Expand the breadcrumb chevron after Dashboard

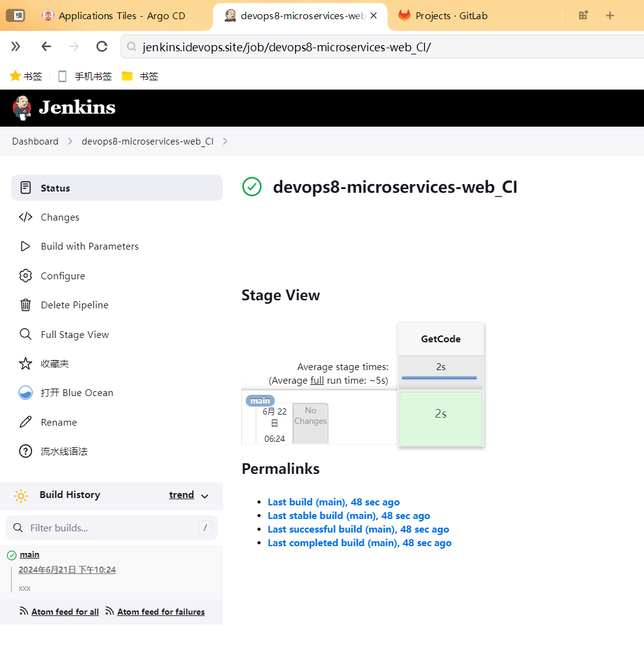click(70, 141)
